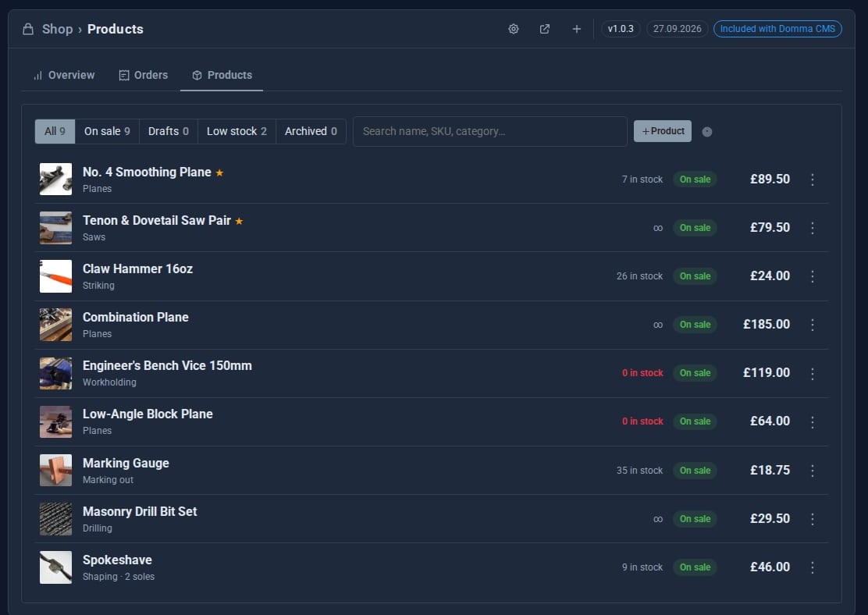
Task: Open the Spokeshave thumbnail
Action: point(56,567)
